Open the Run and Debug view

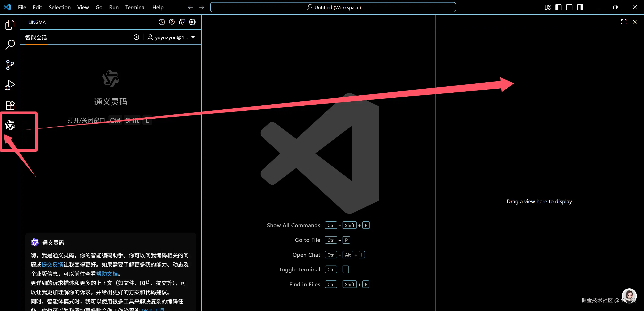[10, 85]
